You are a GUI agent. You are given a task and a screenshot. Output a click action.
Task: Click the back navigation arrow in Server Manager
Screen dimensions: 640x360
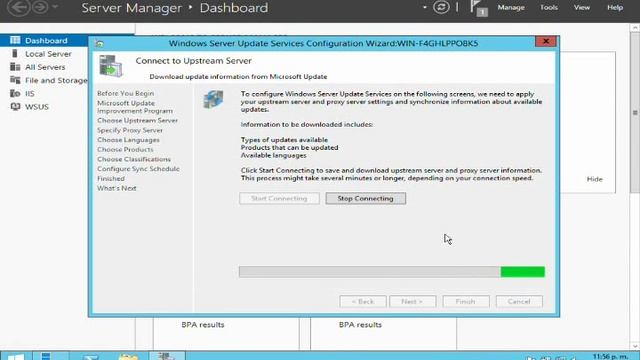coord(18,7)
